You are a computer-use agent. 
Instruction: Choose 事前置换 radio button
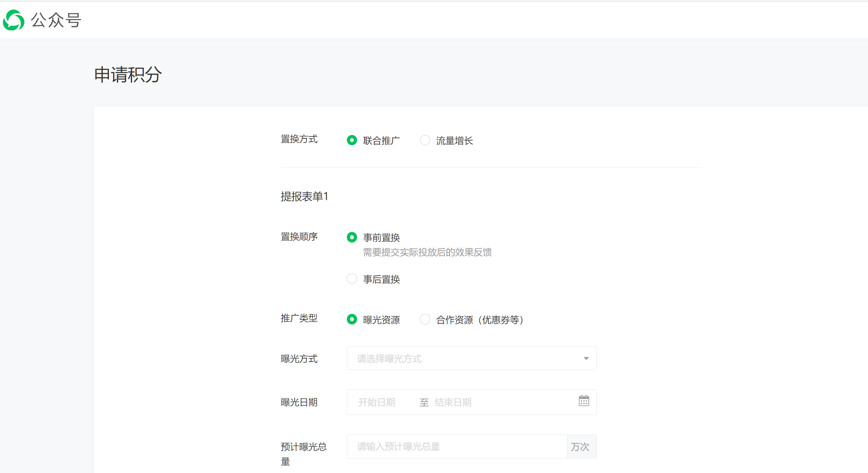352,237
